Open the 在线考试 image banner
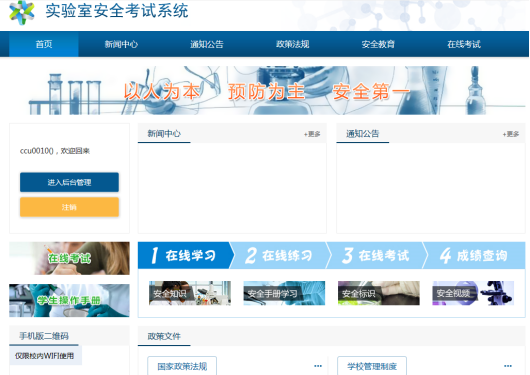530x375 pixels. pos(69,258)
